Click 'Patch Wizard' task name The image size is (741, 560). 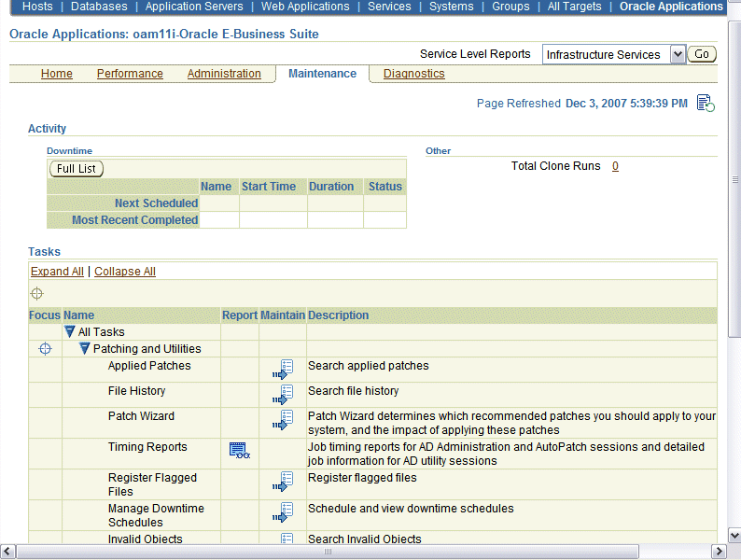point(141,416)
